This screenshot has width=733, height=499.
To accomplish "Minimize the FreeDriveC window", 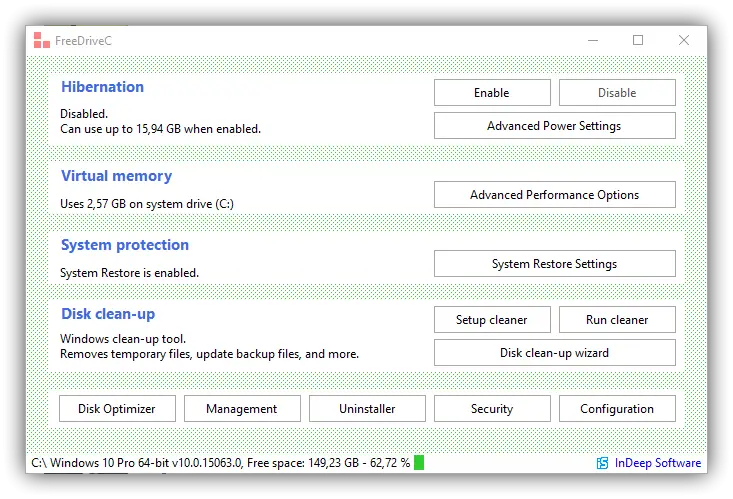I will pyautogui.click(x=592, y=41).
